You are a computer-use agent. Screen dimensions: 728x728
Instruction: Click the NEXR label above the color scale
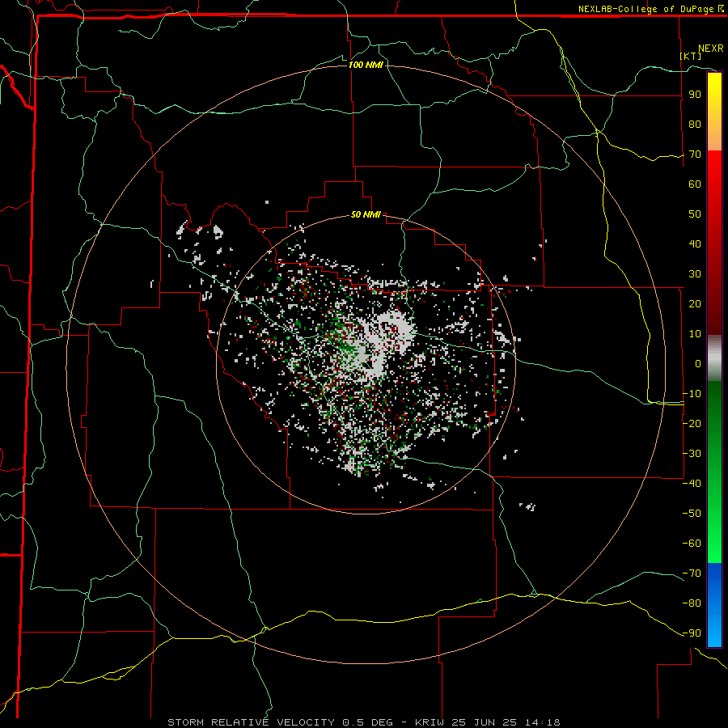click(711, 49)
